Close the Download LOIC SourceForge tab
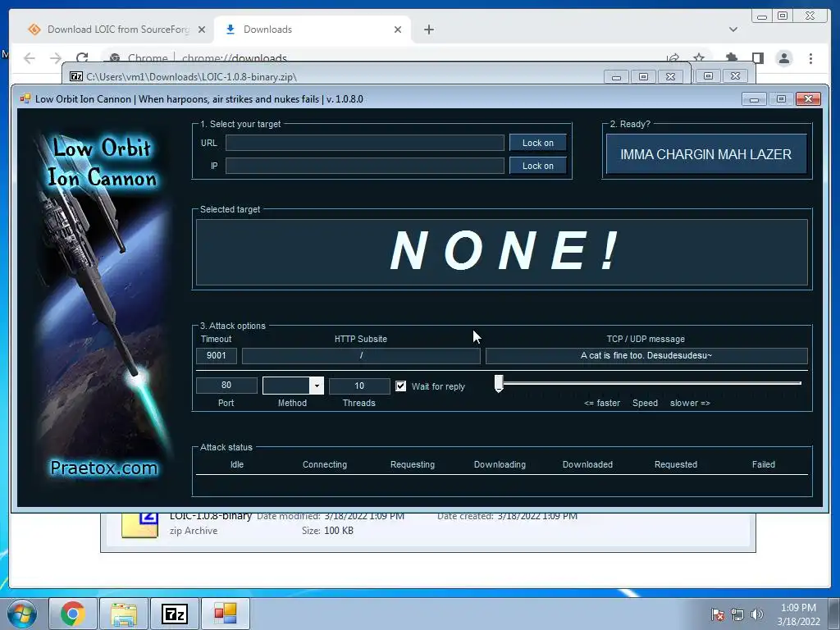Screen dimensions: 840x630 pyautogui.click(x=202, y=30)
